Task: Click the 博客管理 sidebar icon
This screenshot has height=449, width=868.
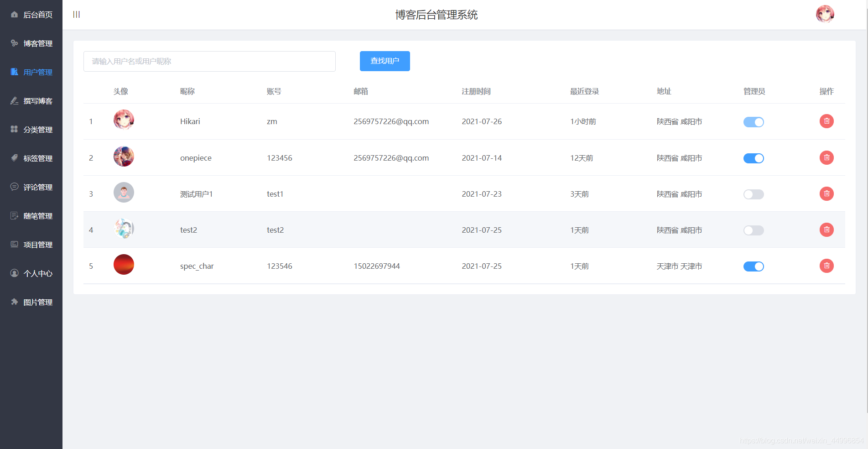Action: coord(14,43)
